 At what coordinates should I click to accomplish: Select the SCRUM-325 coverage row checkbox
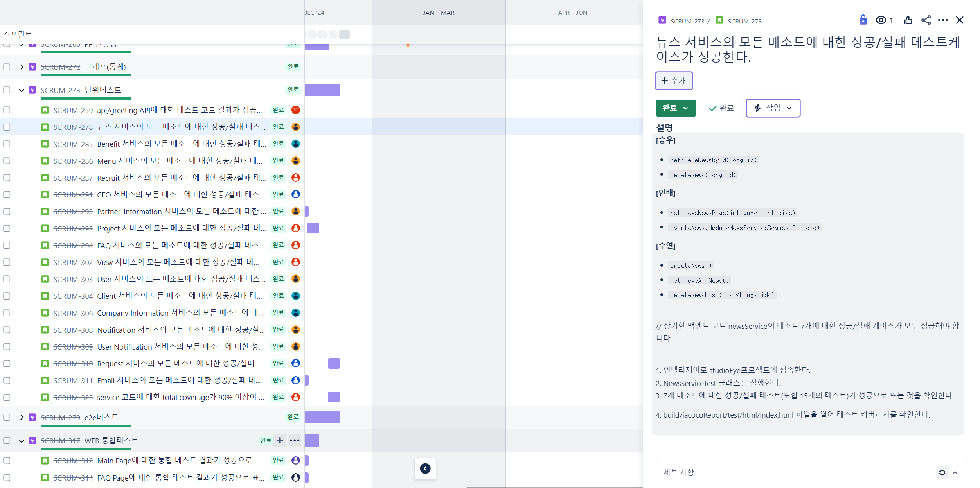click(x=7, y=397)
